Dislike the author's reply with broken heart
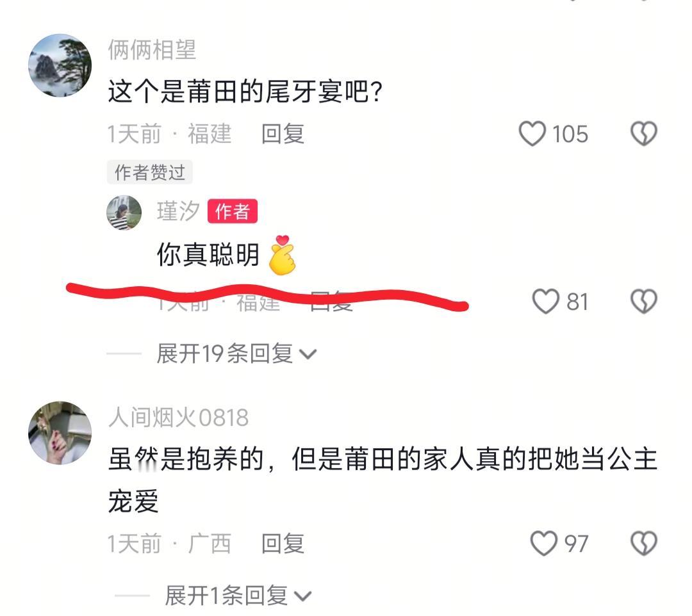This screenshot has width=692, height=616. [644, 302]
